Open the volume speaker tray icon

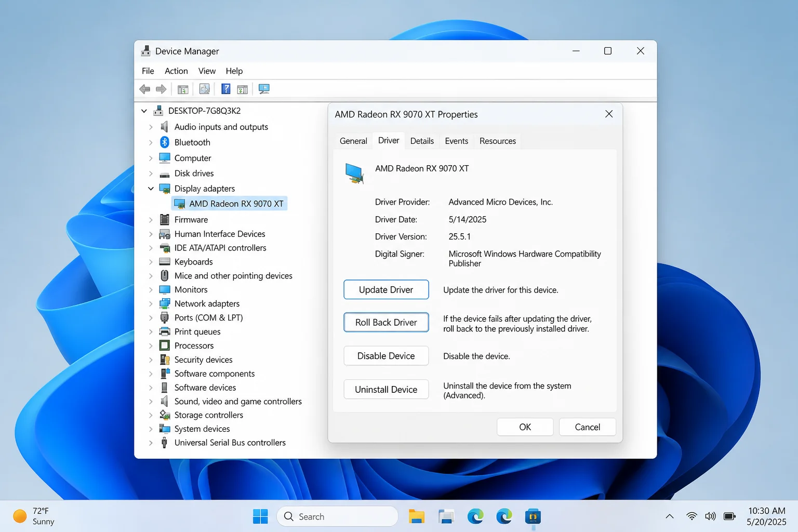(x=710, y=516)
